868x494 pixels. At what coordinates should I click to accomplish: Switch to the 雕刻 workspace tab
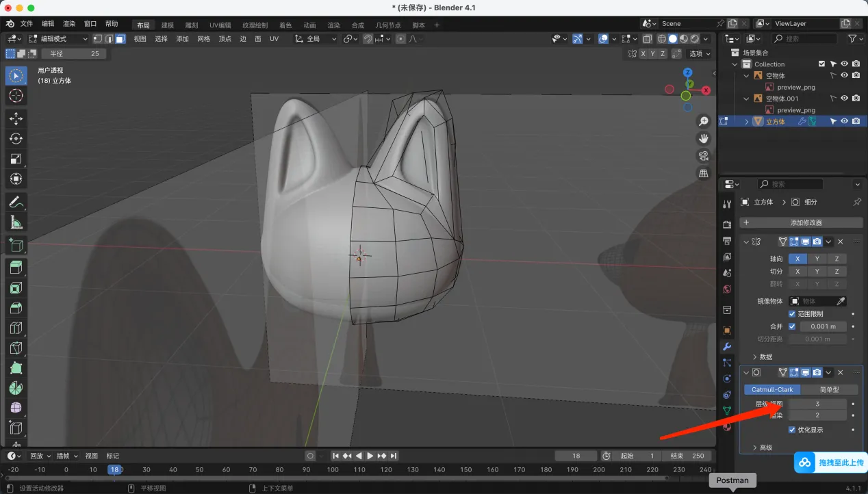(x=192, y=25)
